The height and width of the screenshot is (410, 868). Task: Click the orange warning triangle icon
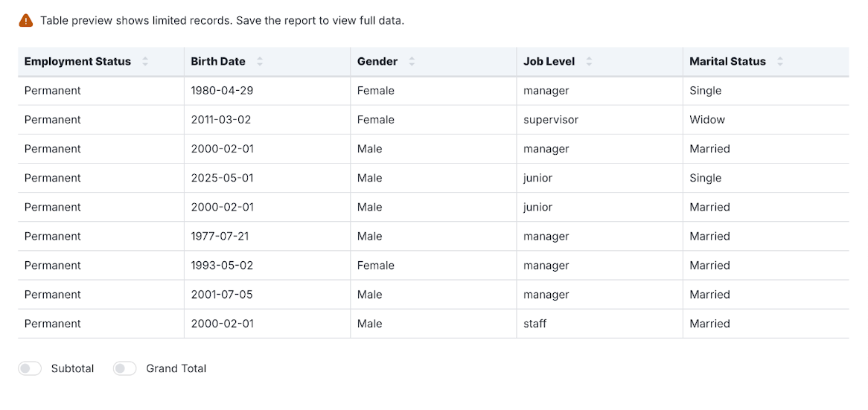coord(26,20)
